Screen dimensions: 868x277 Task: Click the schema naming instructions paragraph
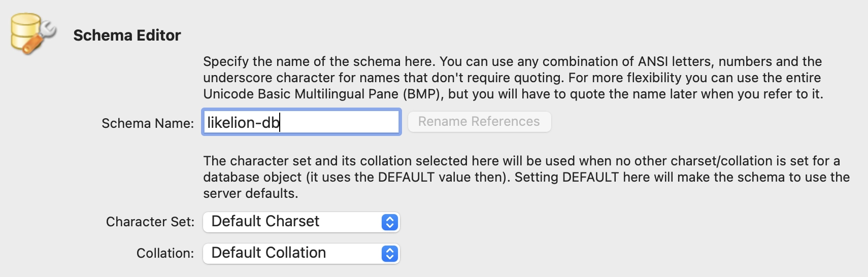click(513, 78)
